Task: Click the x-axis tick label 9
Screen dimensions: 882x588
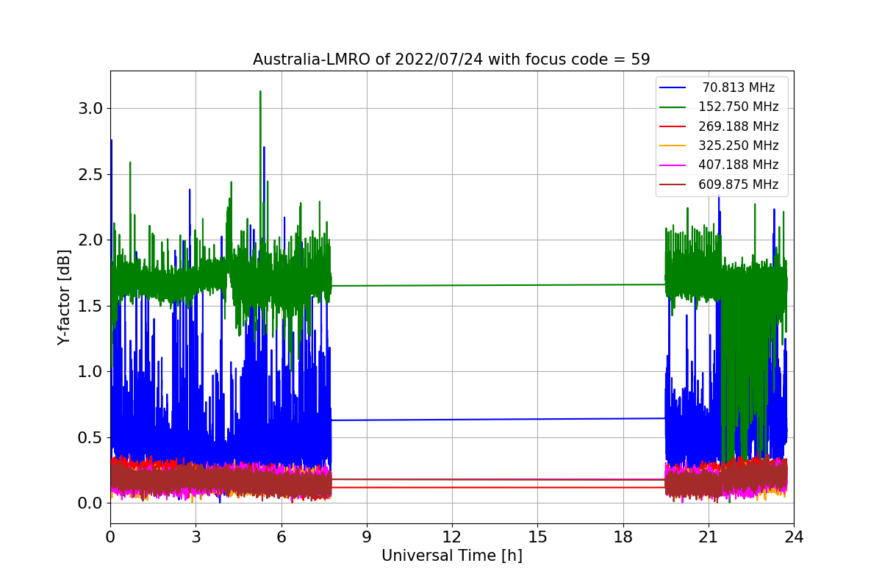Action: [367, 537]
